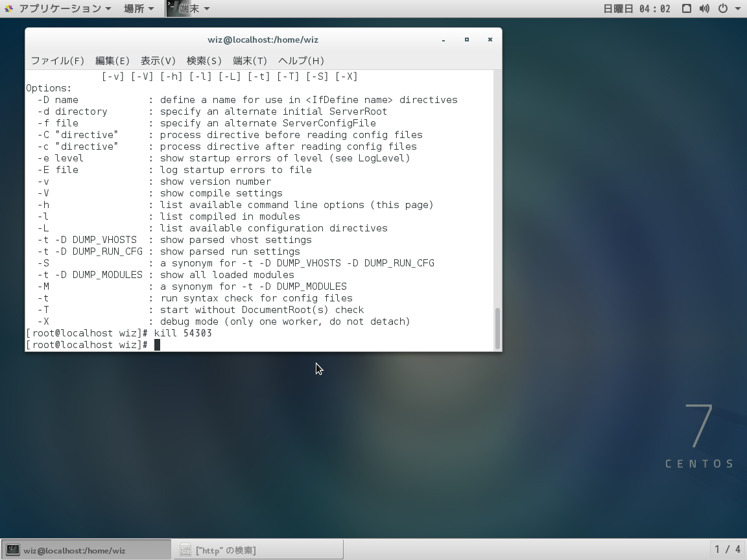Click the power icon in top bar

pos(723,8)
